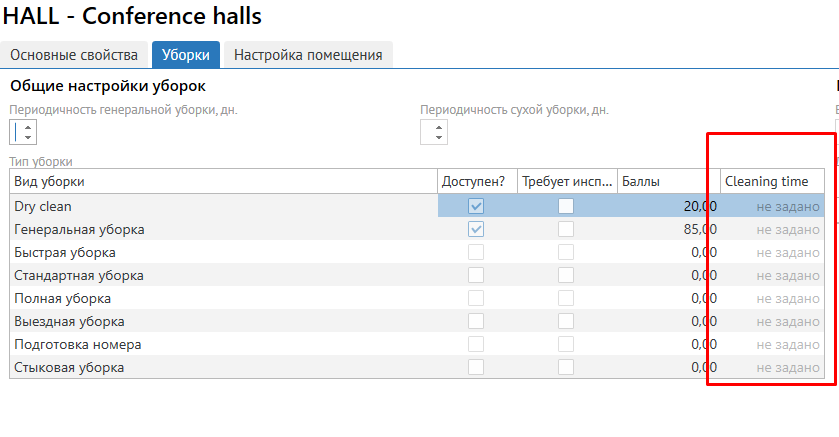This screenshot has width=839, height=437.
Task: Decrease dry cleaning periodicity with down arrow
Action: (439, 137)
